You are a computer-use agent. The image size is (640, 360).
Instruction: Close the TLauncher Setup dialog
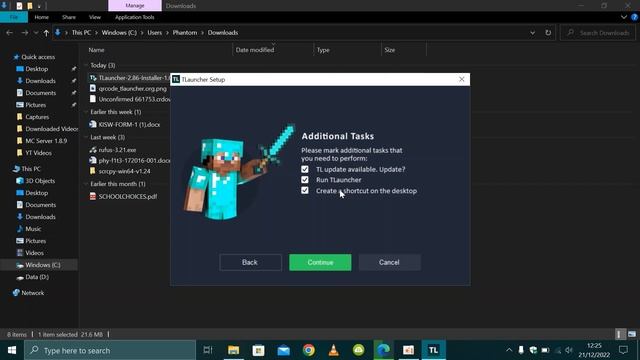[x=462, y=79]
